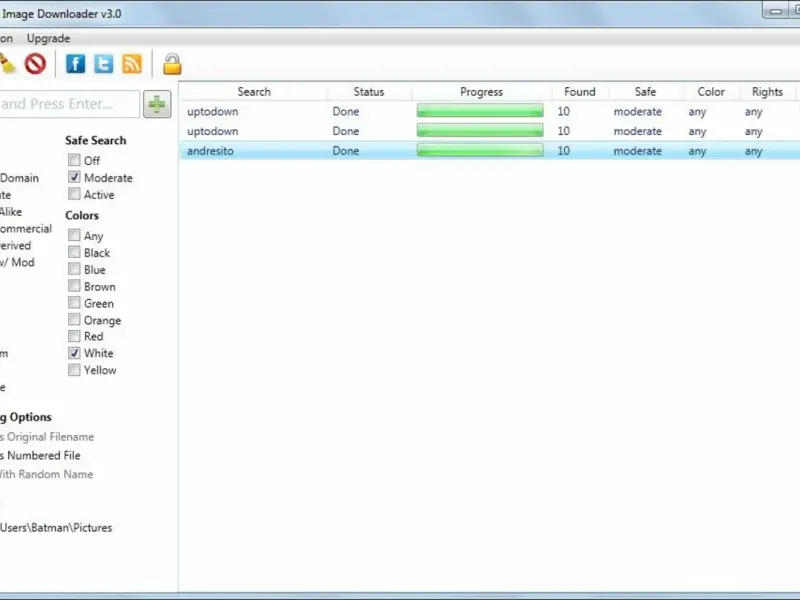Open the RSS feed icon
The image size is (800, 600).
(132, 64)
